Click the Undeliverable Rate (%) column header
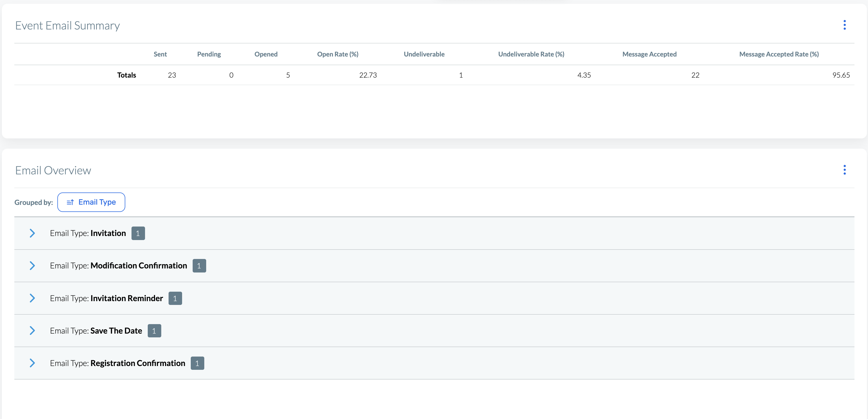The width and height of the screenshot is (868, 419). [x=531, y=54]
